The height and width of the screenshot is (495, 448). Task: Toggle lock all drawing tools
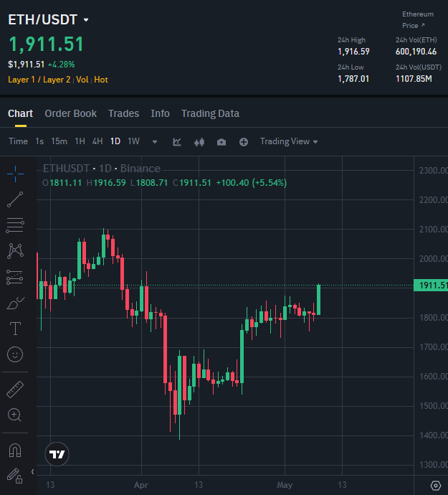pyautogui.click(x=14, y=476)
